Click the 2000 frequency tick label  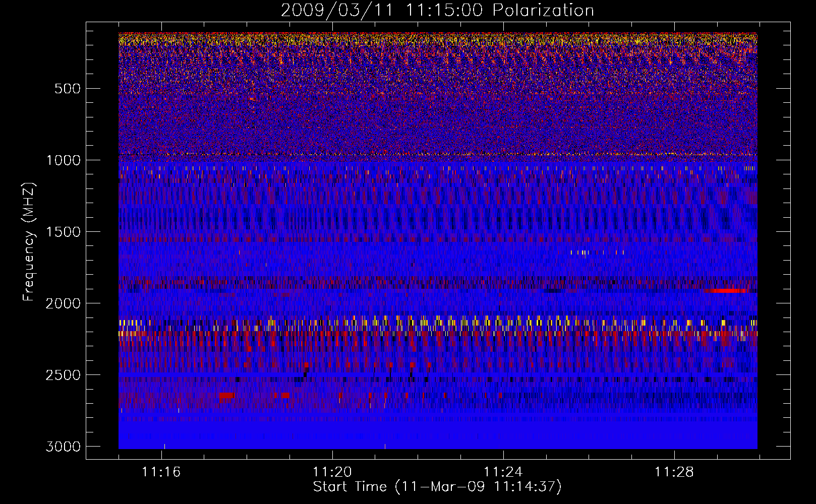[63, 303]
